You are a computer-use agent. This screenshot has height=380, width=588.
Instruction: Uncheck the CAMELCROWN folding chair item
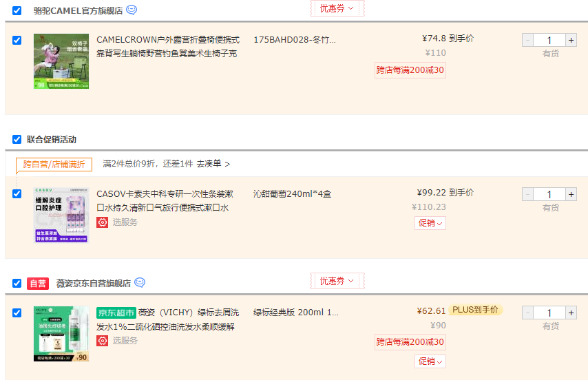(x=17, y=40)
